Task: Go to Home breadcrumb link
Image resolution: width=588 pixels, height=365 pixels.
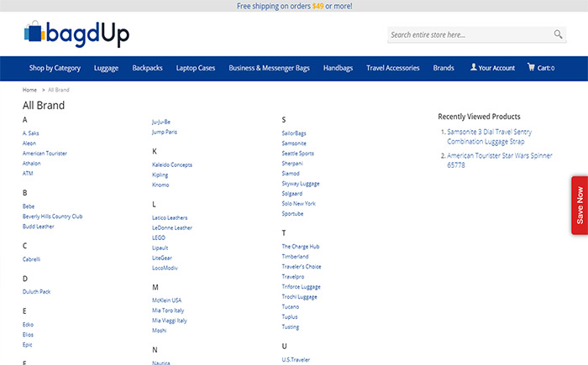Action: coord(29,90)
